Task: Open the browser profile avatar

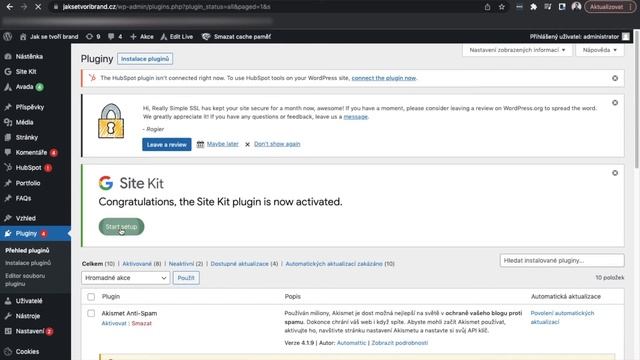Action: pos(576,7)
